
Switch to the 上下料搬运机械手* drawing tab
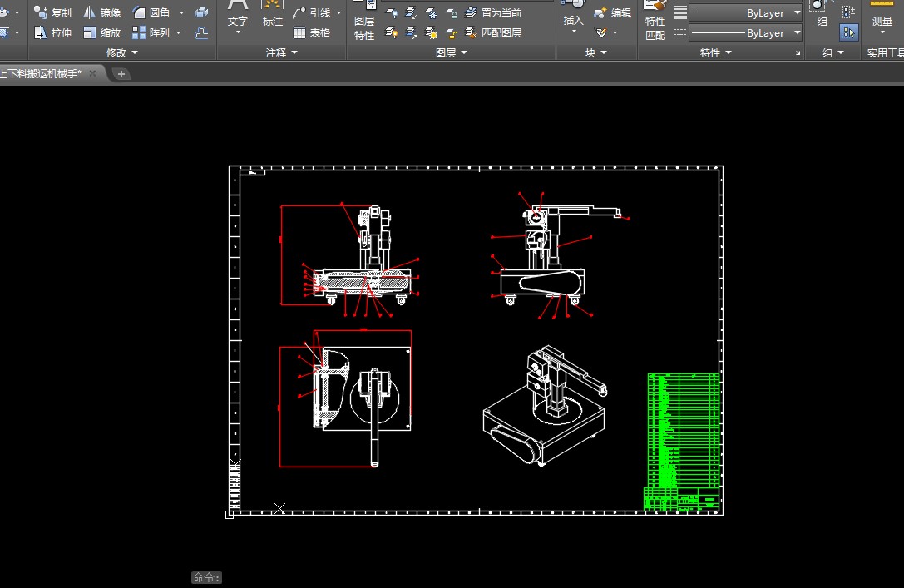click(x=41, y=74)
